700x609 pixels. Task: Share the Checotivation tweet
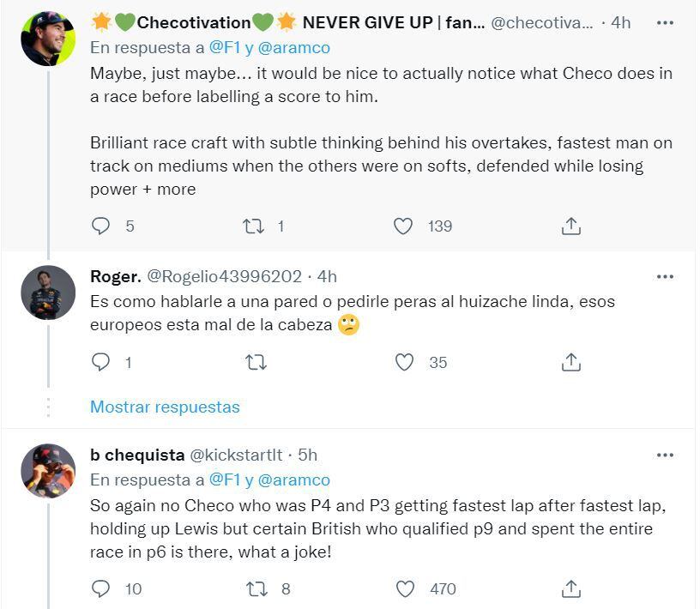(x=571, y=226)
